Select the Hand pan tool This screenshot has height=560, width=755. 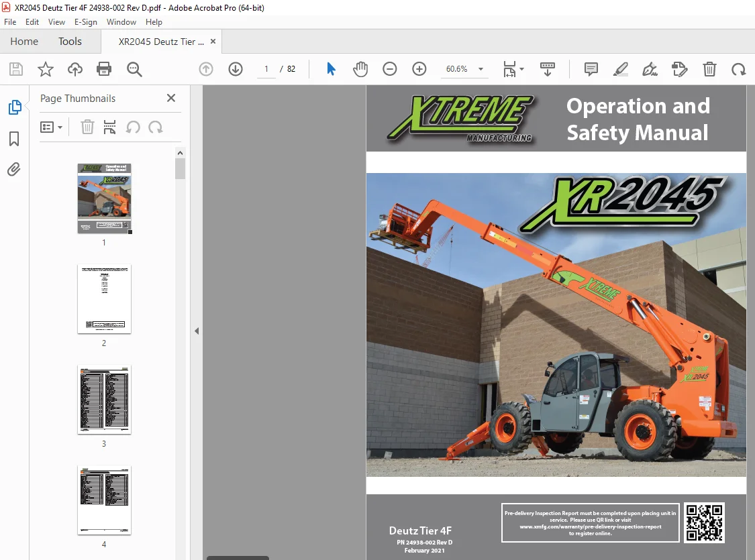pyautogui.click(x=360, y=69)
